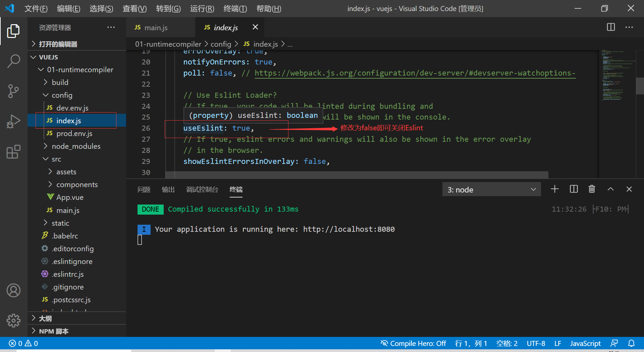Screen dimensions: 644x352
Task: Select index.js in the file tree
Action: point(69,121)
